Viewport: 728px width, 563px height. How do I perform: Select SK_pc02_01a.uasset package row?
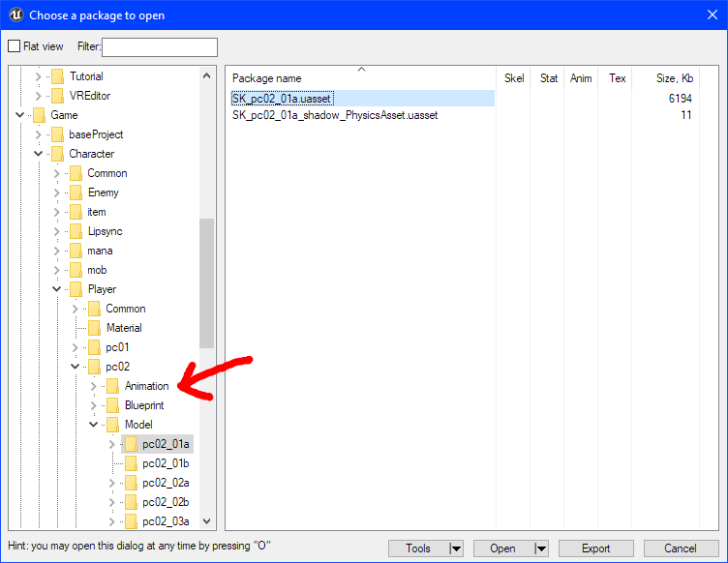(362, 99)
